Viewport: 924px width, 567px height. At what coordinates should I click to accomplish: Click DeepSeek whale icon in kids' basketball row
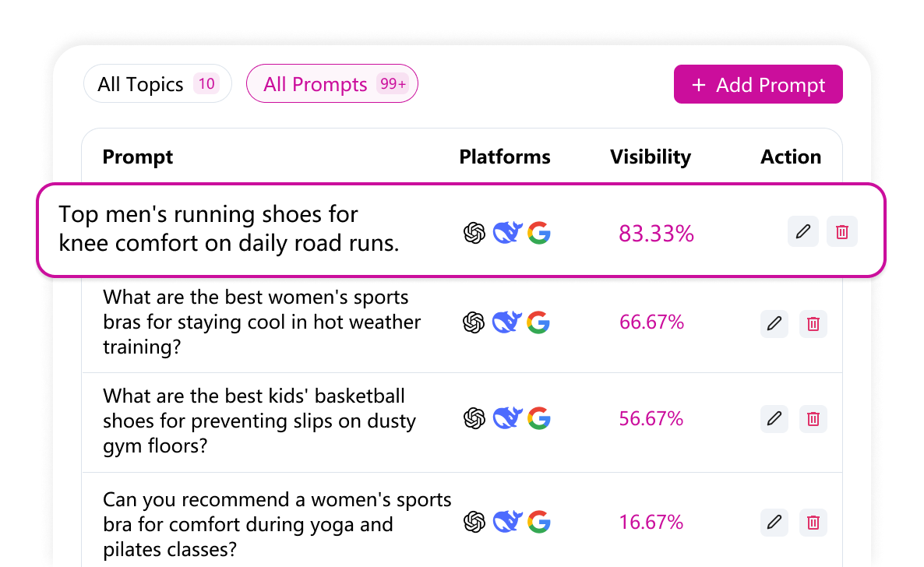pos(507,419)
